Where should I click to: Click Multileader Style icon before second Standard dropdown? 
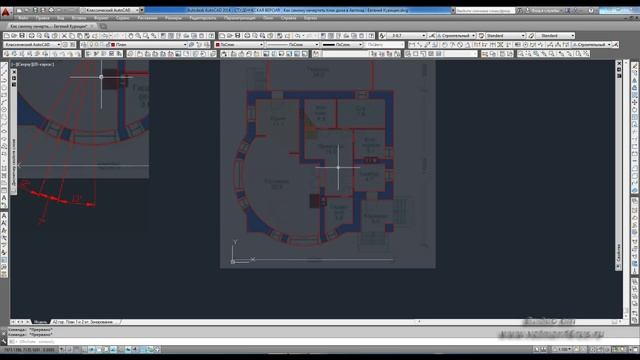point(531,36)
